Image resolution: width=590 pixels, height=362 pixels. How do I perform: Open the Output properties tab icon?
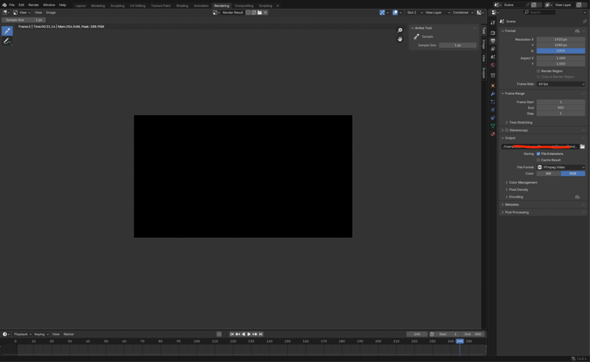pos(493,41)
